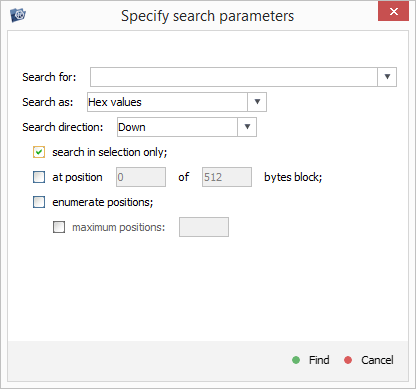Click the bytes block field showing 512
This screenshot has height=389, width=416.
click(x=227, y=177)
